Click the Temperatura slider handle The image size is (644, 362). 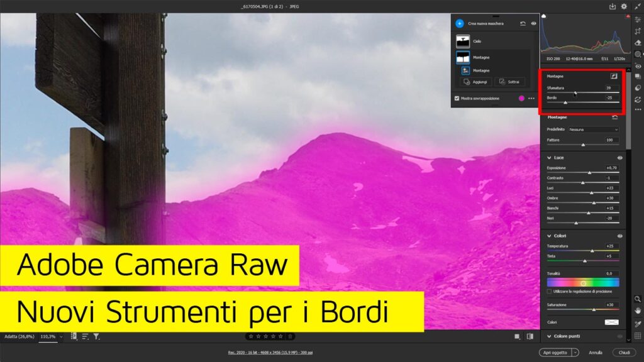pos(592,251)
